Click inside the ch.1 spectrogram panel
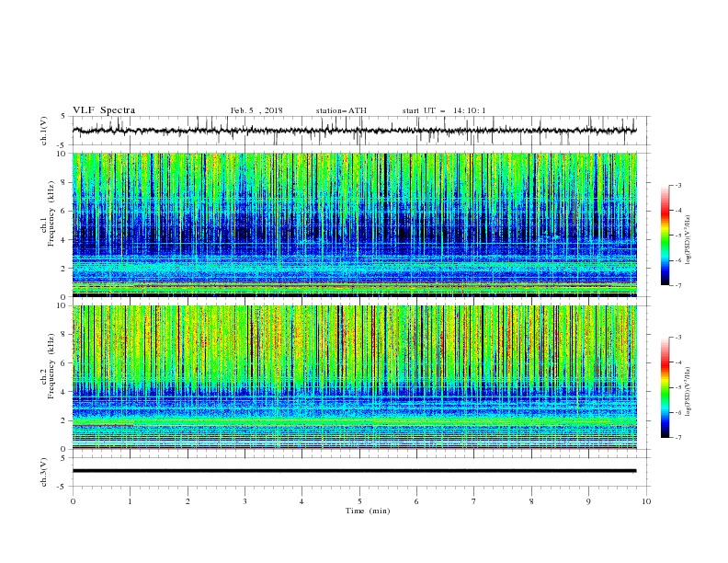Screen dimensions: 728x563 click(x=355, y=224)
